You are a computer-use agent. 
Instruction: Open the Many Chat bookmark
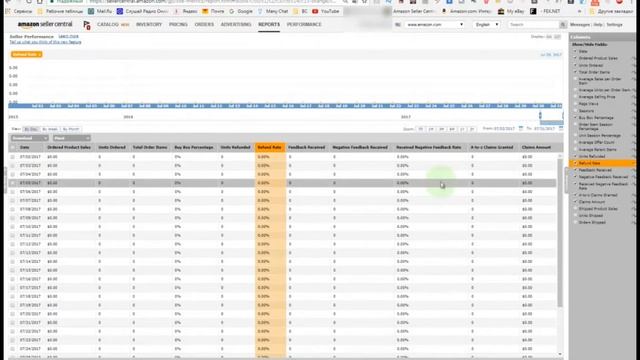[x=273, y=11]
